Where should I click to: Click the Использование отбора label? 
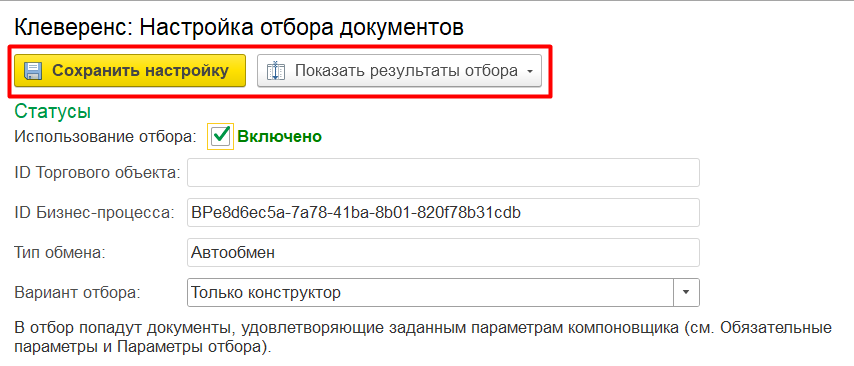pos(105,137)
